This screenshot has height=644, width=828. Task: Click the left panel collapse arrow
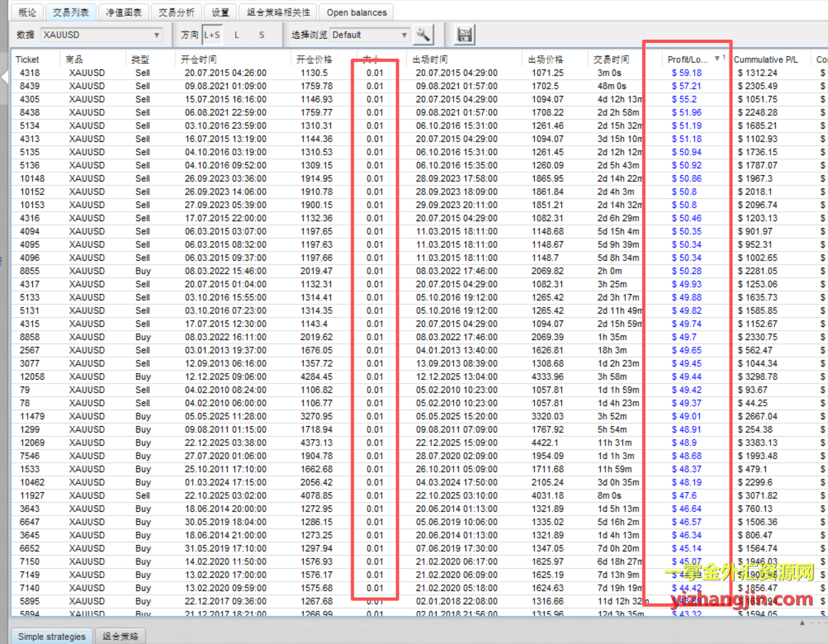coord(5,77)
